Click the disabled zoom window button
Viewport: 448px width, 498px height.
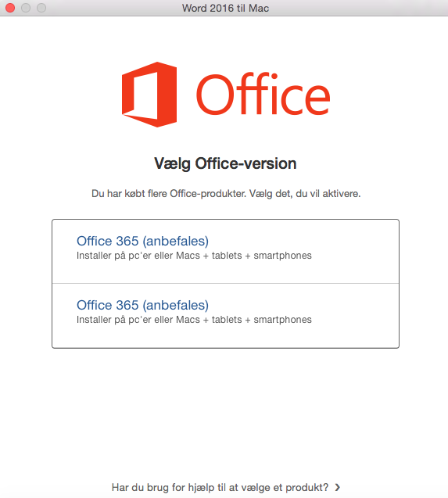coord(41,8)
